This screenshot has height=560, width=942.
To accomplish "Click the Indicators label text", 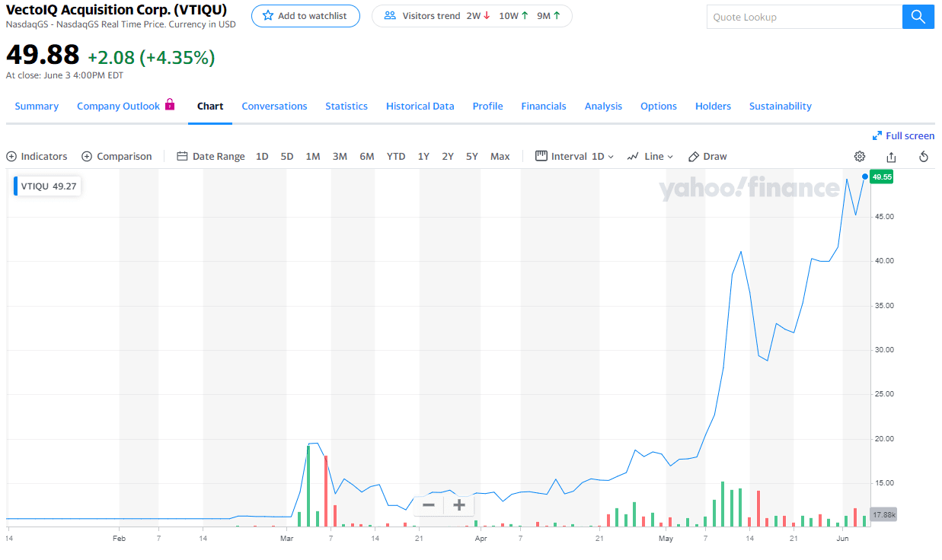I will coord(44,157).
